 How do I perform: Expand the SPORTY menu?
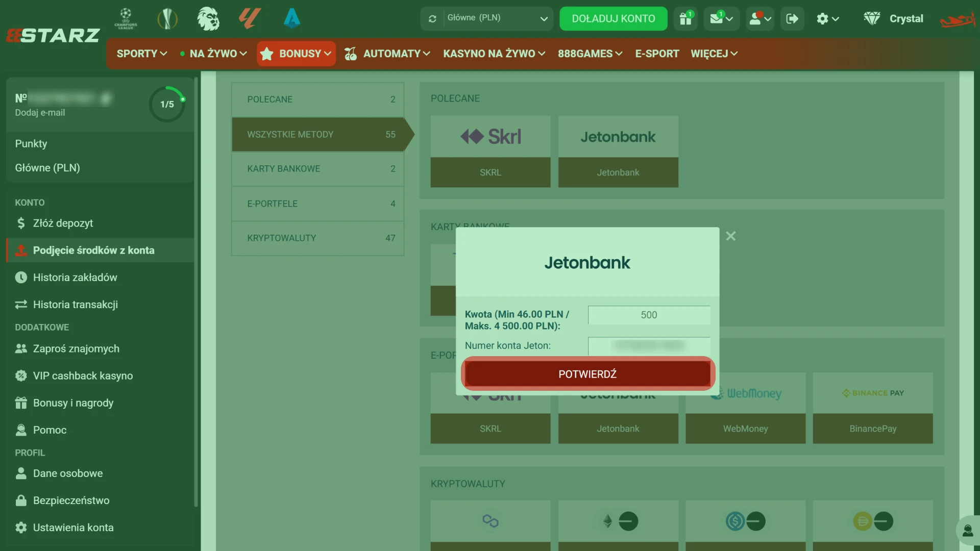tap(141, 54)
